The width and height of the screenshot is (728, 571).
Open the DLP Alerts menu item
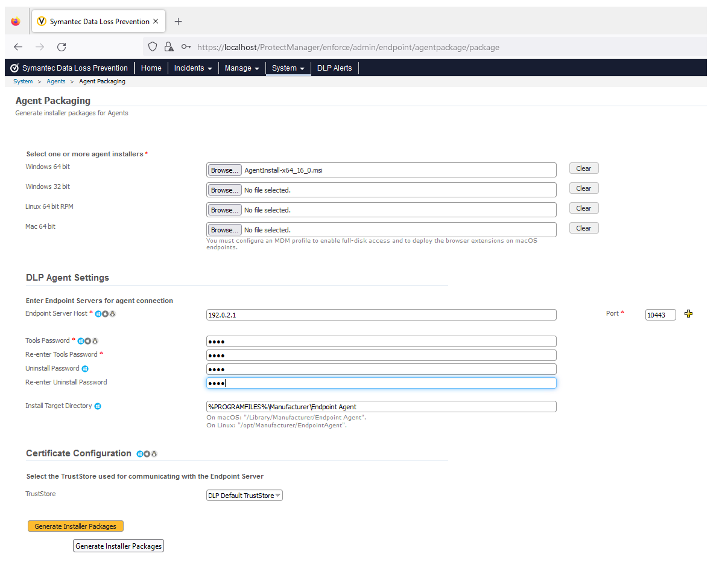tap(335, 68)
